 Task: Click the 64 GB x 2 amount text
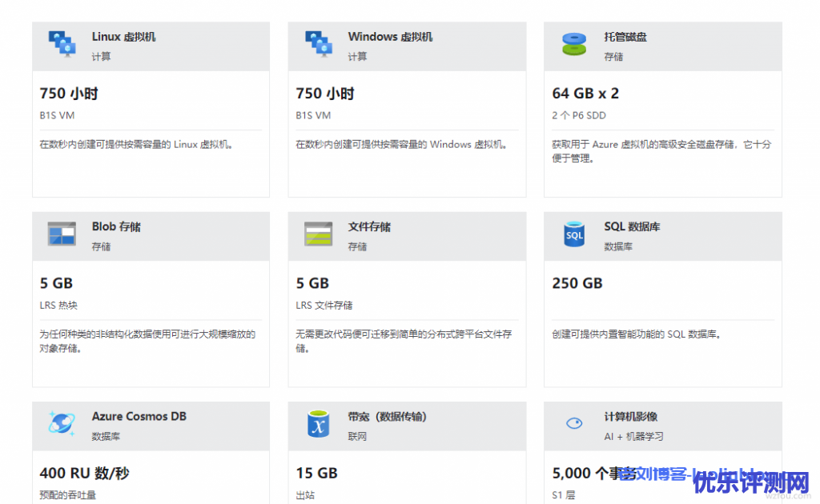[585, 94]
